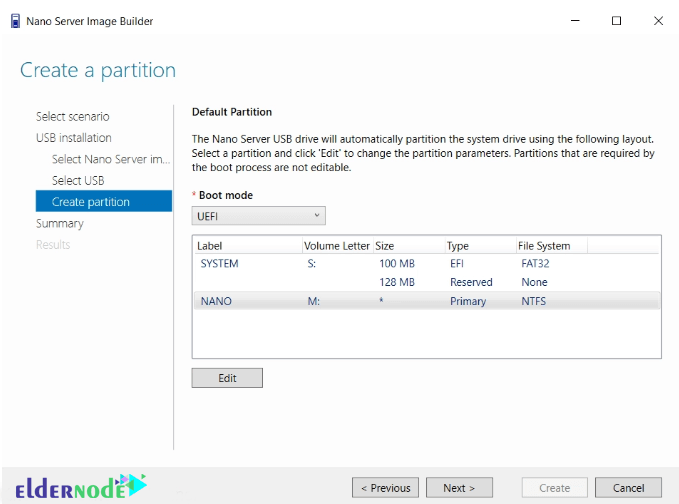679x504 pixels.
Task: Click the FAT32 file system cell
Action: [535, 263]
